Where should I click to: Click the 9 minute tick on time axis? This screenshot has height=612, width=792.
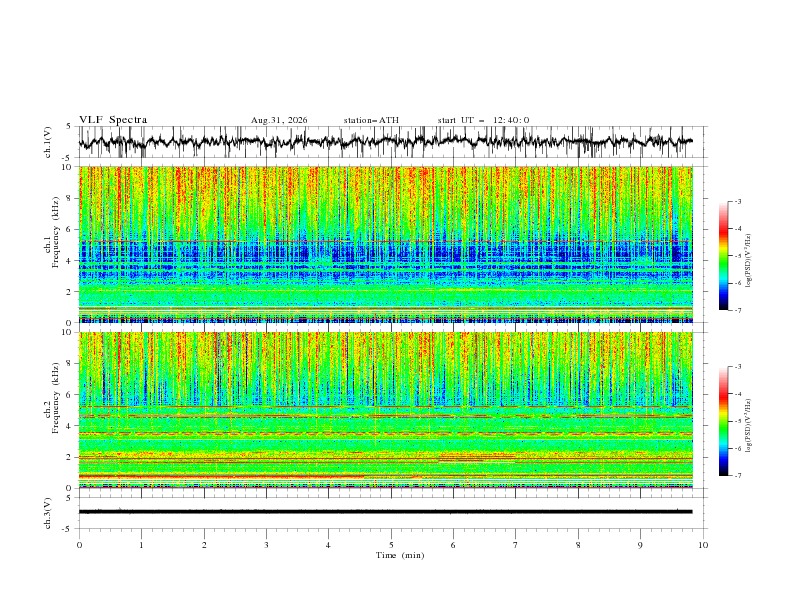[x=640, y=545]
